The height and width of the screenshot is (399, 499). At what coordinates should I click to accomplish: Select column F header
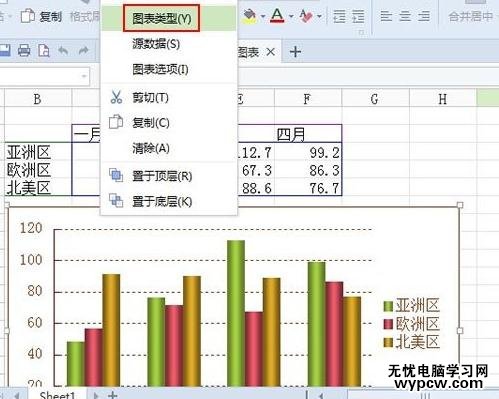tap(307, 99)
